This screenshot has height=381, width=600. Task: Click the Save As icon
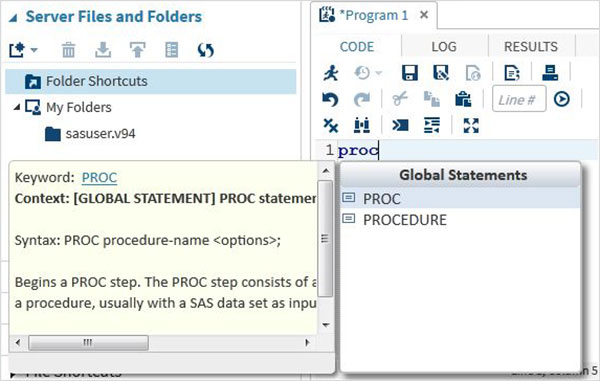[x=441, y=73]
